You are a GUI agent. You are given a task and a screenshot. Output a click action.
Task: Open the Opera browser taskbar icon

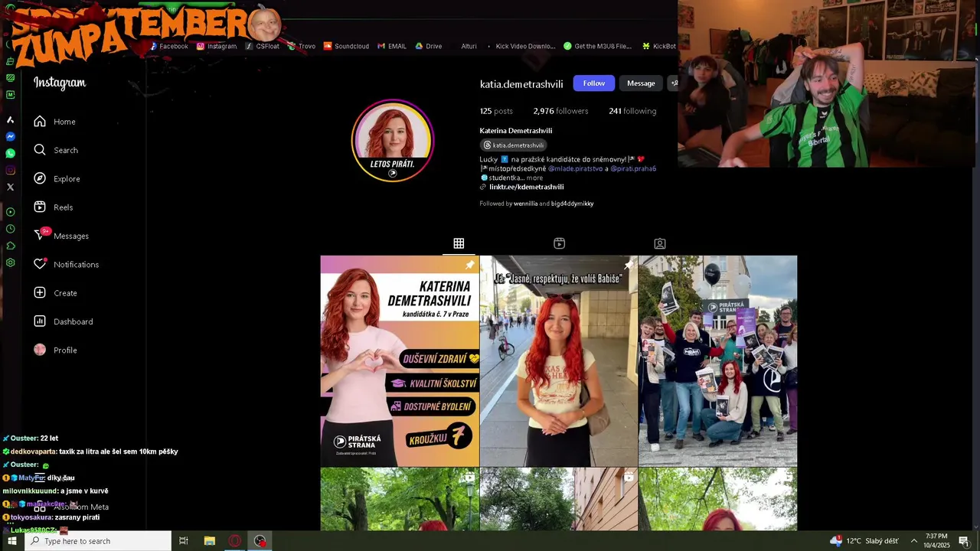235,541
